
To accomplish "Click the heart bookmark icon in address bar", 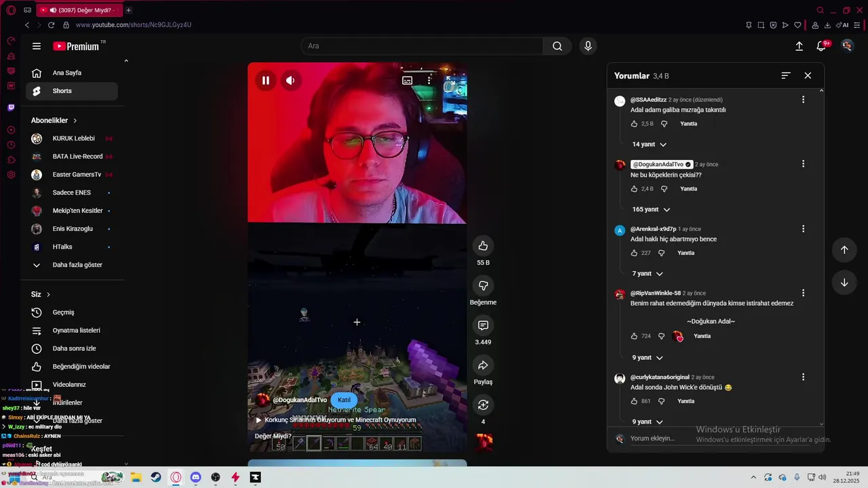I will point(797,25).
